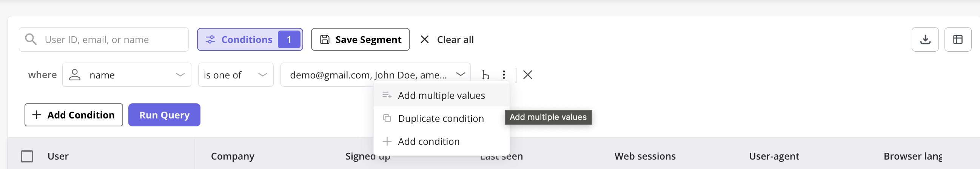Click the person icon in name field
980x169 pixels.
coord(75,75)
